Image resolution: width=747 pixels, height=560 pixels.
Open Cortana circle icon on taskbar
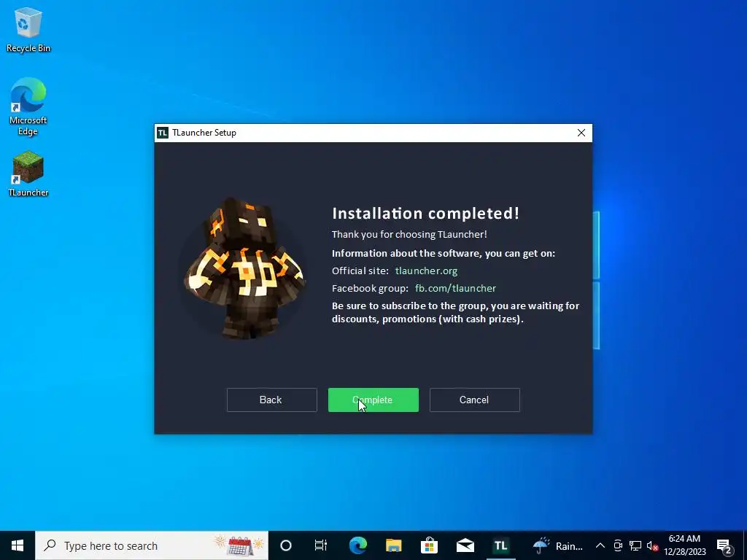(x=286, y=545)
